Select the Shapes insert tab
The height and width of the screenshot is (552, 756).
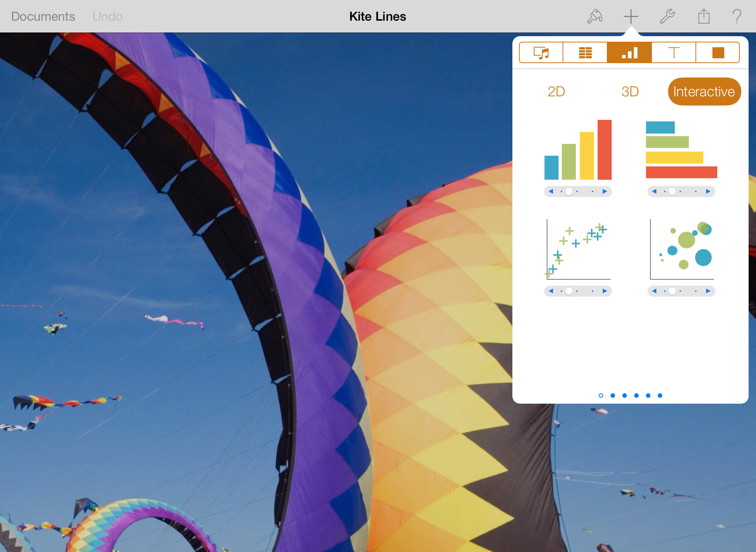coord(718,53)
